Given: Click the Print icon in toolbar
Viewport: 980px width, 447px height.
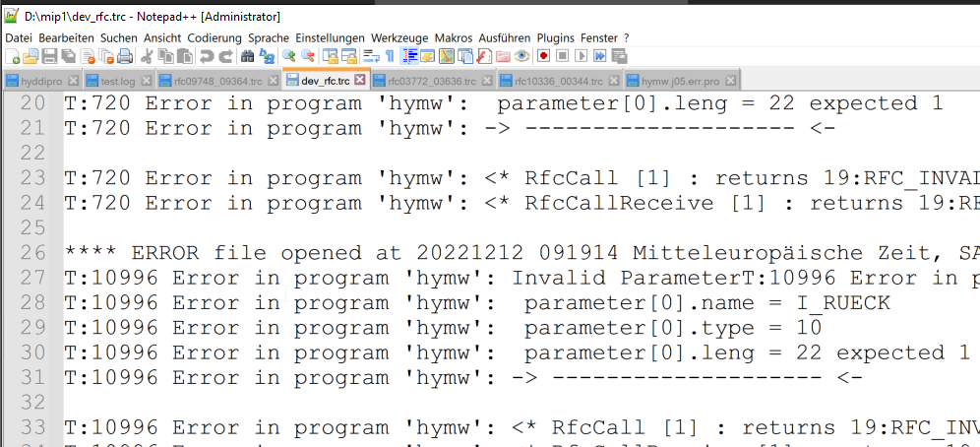Looking at the screenshot, I should click(x=125, y=56).
